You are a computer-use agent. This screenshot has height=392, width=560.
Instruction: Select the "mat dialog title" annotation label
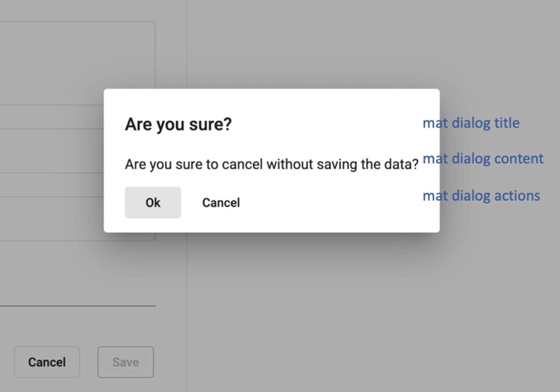pos(471,123)
